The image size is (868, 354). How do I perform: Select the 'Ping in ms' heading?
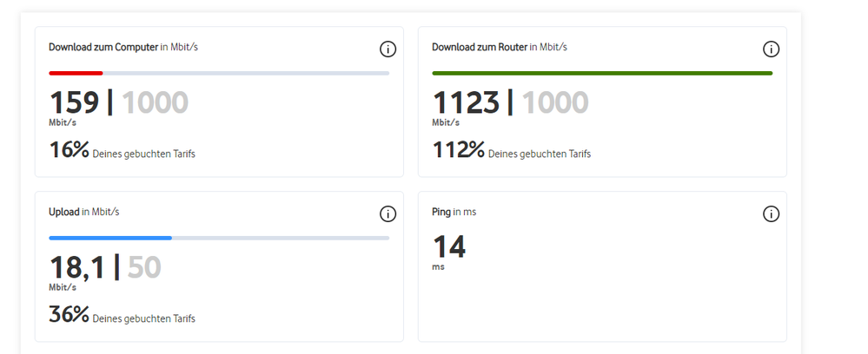click(454, 212)
